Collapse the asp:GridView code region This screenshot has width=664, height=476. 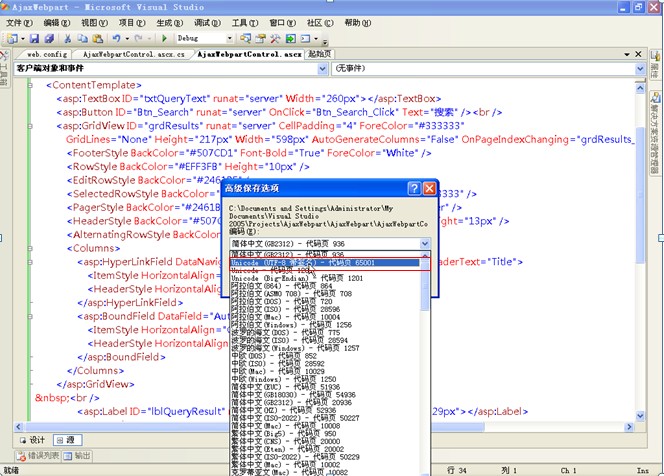pyautogui.click(x=30, y=126)
